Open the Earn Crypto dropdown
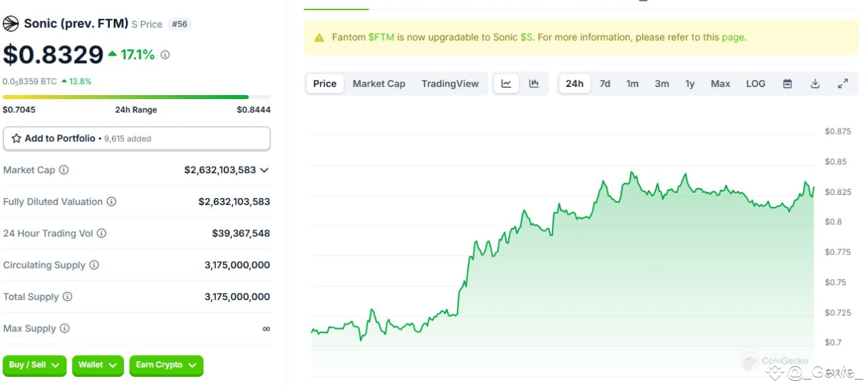Screen dimensions: 868x387 (166, 365)
